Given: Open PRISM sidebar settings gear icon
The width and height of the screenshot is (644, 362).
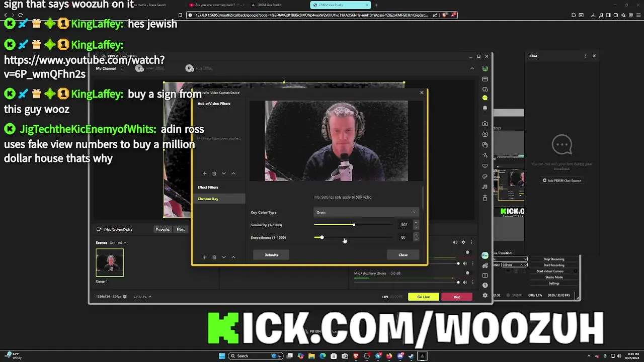Looking at the screenshot, I should [485, 295].
